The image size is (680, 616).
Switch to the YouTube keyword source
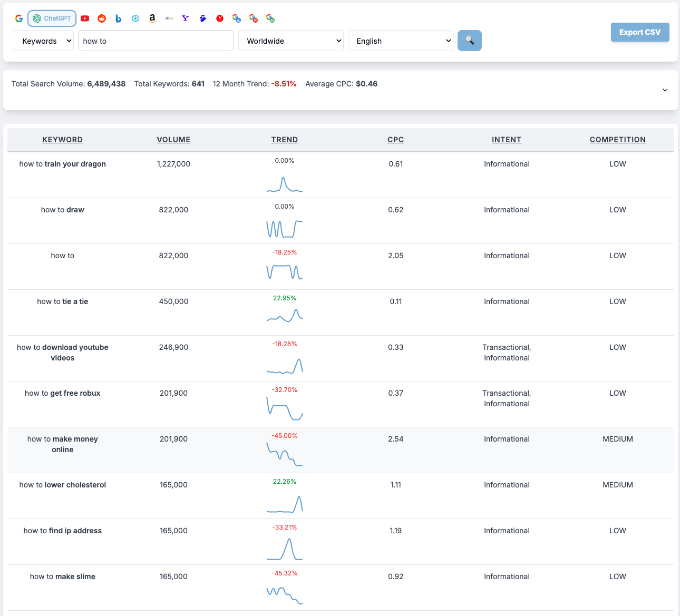point(85,18)
